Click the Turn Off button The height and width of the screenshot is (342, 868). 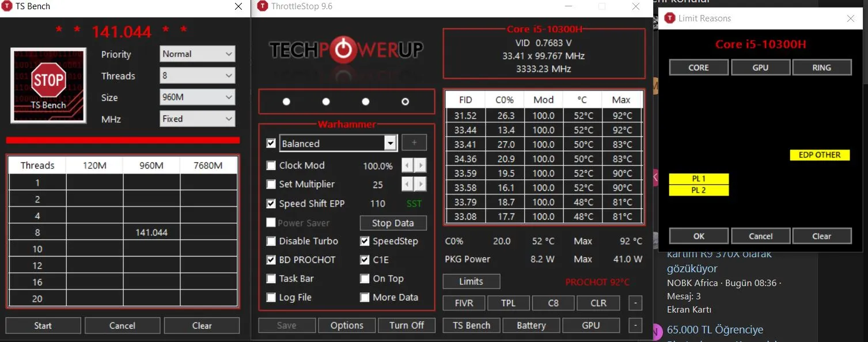pyautogui.click(x=407, y=325)
